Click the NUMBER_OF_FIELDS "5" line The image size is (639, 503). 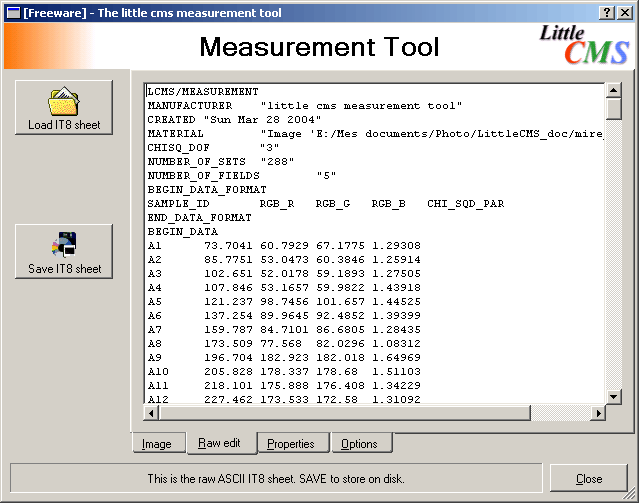coord(242,176)
